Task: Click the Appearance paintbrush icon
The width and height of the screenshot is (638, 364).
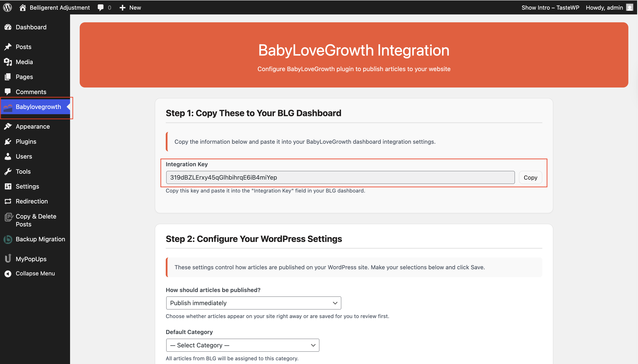Action: click(x=8, y=126)
